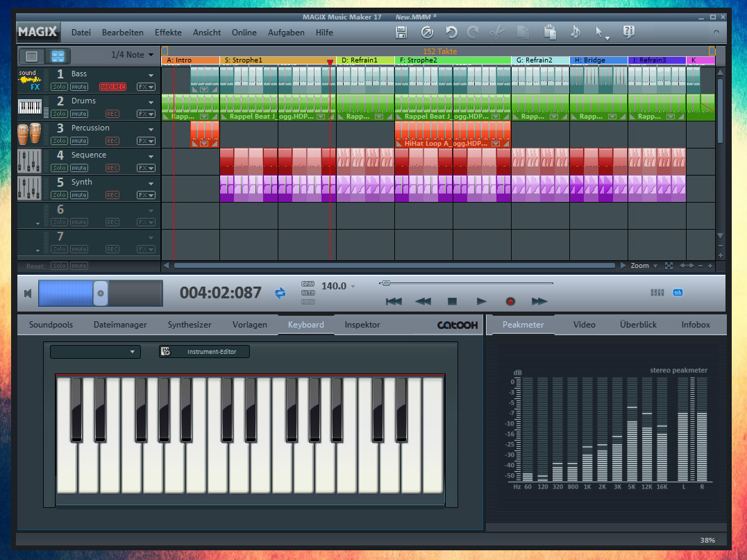This screenshot has width=747, height=560.
Task: Click the save project floppy disk icon
Action: [x=401, y=32]
